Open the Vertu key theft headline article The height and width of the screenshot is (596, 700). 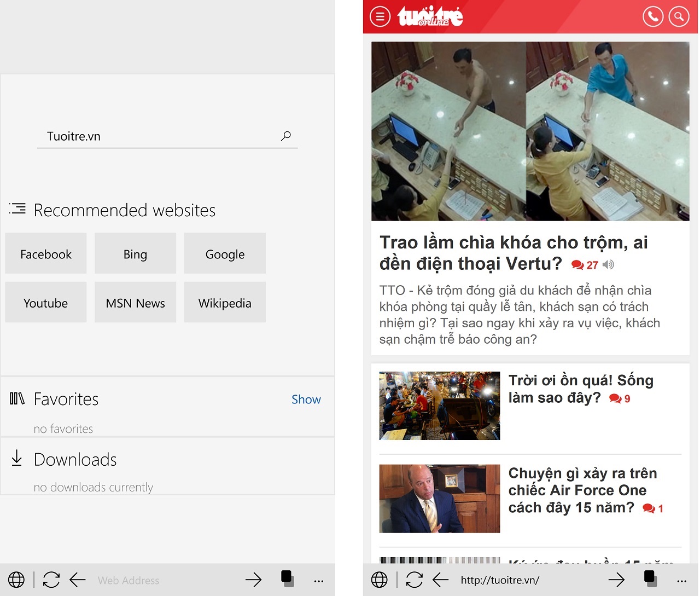514,253
